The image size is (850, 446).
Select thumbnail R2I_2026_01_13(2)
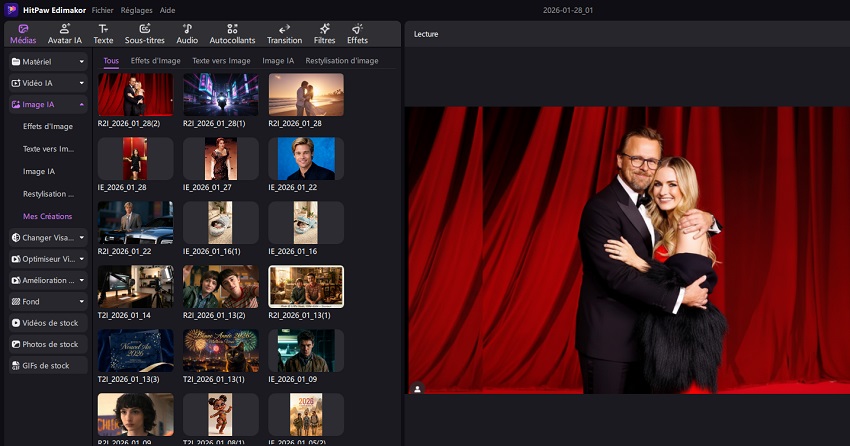(x=221, y=287)
